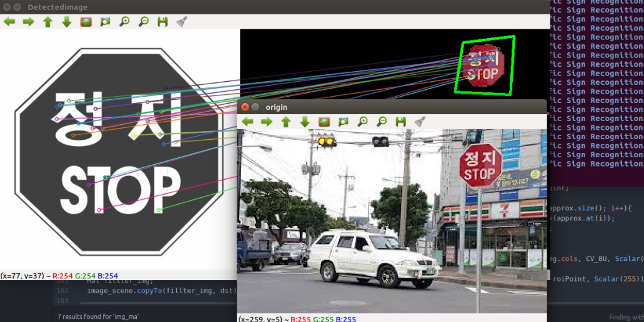Pan down in the DetectedImage window toolbar
This screenshot has height=322, width=644.
point(67,22)
